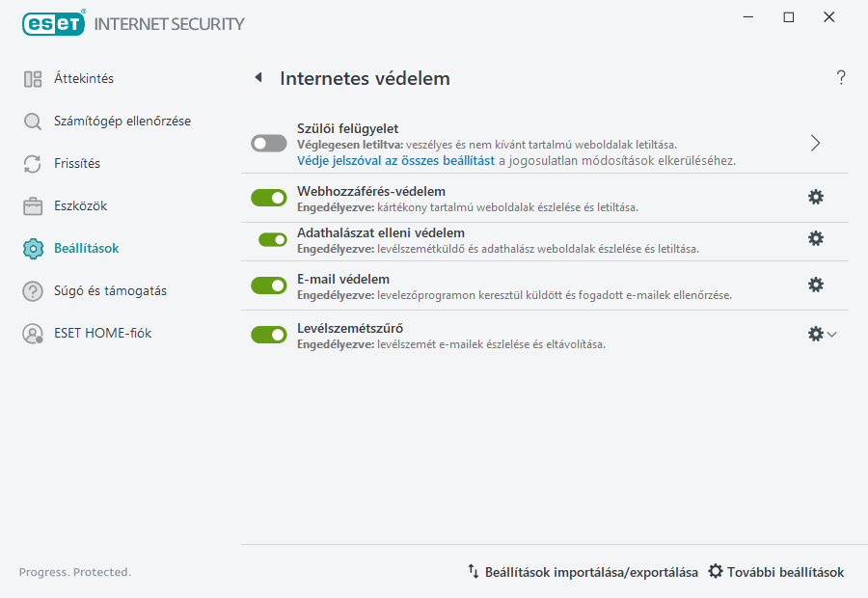Open the Eszközök toolbox icon

32,205
